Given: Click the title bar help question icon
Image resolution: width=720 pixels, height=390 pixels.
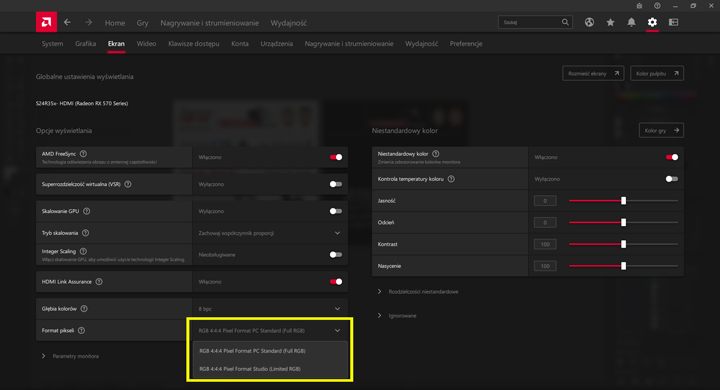Looking at the screenshot, I should click(657, 6).
